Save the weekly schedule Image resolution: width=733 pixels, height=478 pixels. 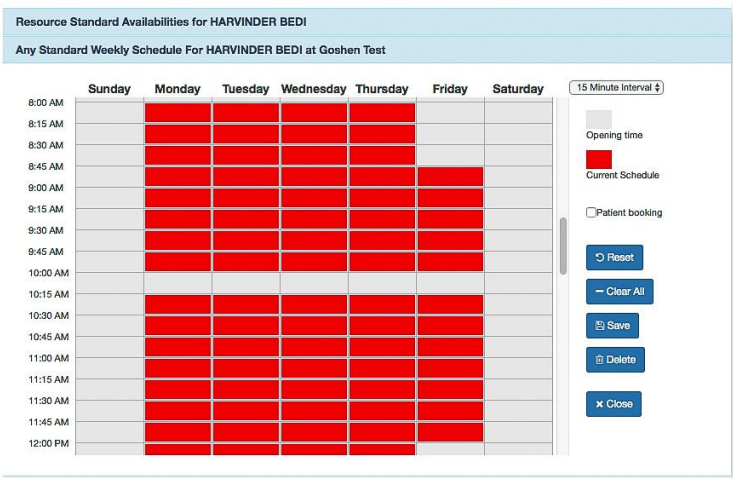(611, 326)
